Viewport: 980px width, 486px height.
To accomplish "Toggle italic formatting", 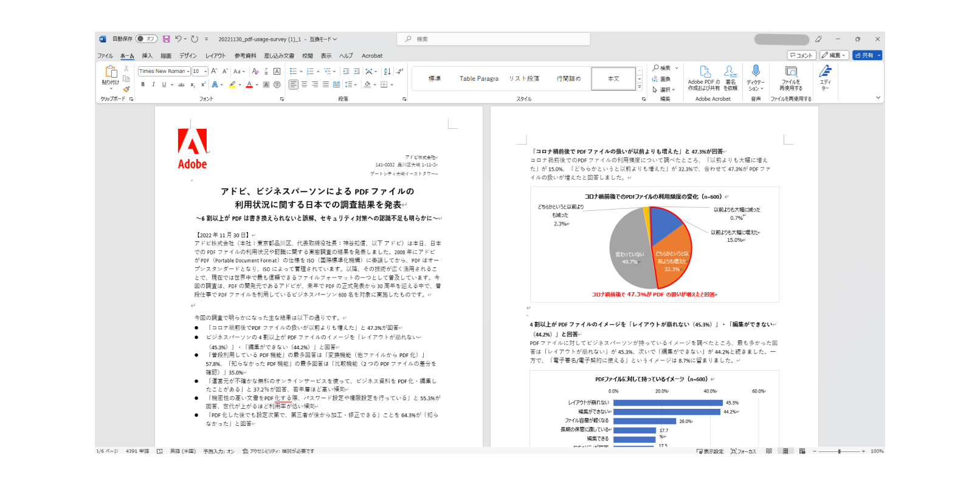I will point(153,84).
